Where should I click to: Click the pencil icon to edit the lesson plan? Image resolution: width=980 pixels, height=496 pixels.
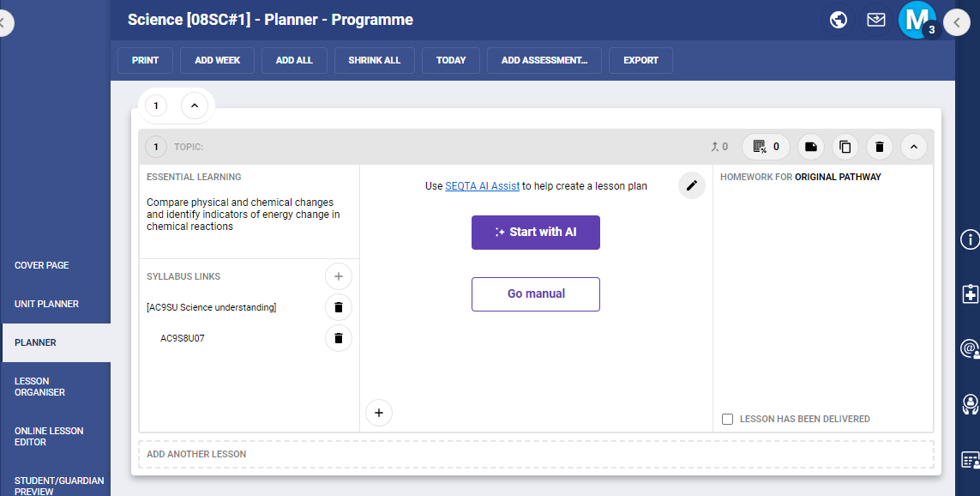[692, 185]
